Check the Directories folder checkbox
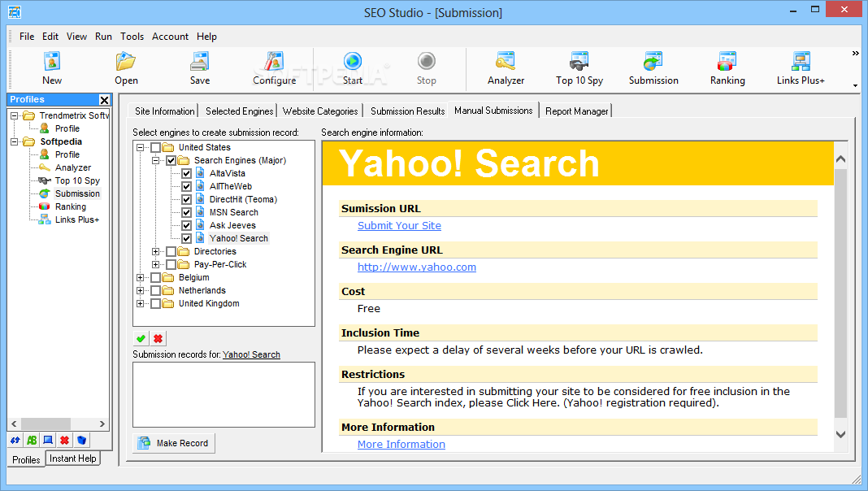868x491 pixels. tap(171, 251)
